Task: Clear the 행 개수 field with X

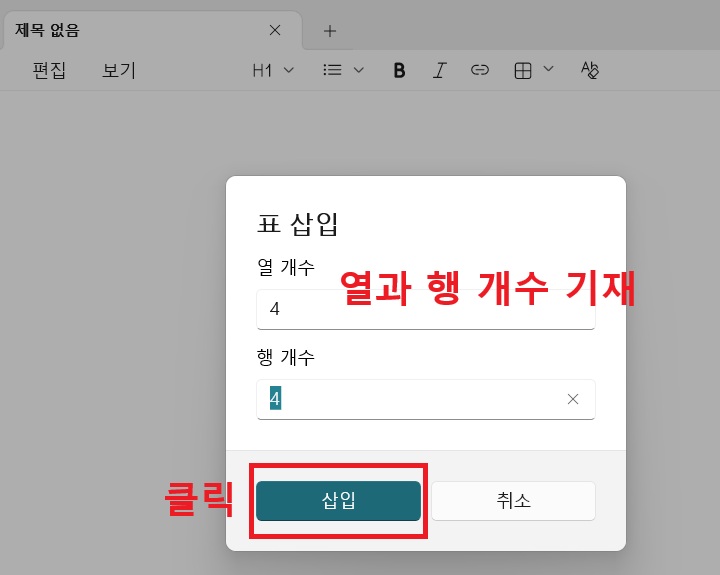Action: tap(573, 399)
